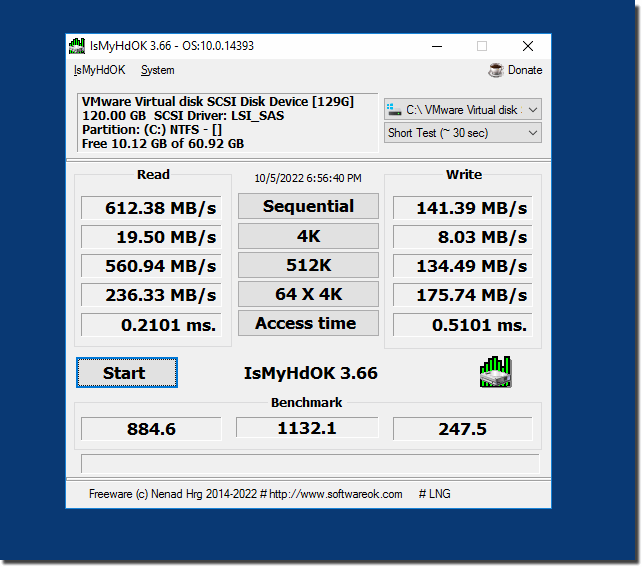Minimize the IsMyHdOK window
Screen dimensions: 642x567
tap(437, 46)
